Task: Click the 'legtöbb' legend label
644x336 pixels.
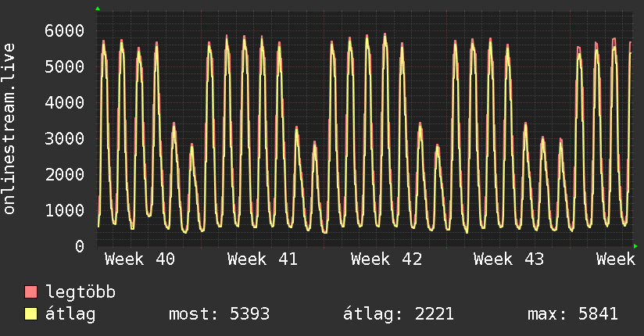Action: pos(80,292)
